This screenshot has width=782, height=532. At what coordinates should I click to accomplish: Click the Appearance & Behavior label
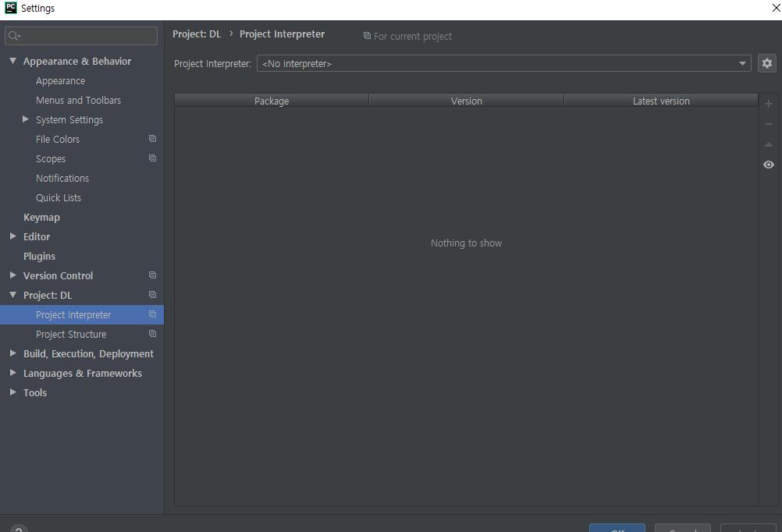[x=76, y=62]
